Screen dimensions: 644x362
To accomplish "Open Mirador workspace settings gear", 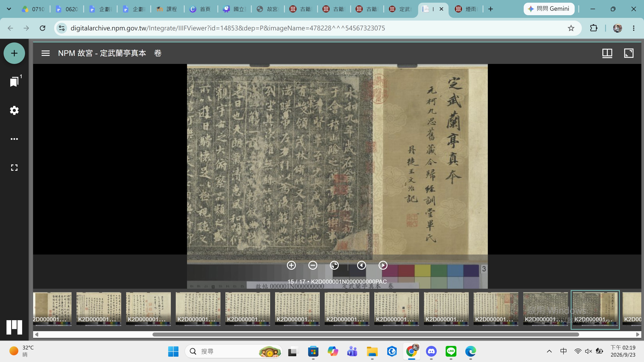I will point(14,110).
